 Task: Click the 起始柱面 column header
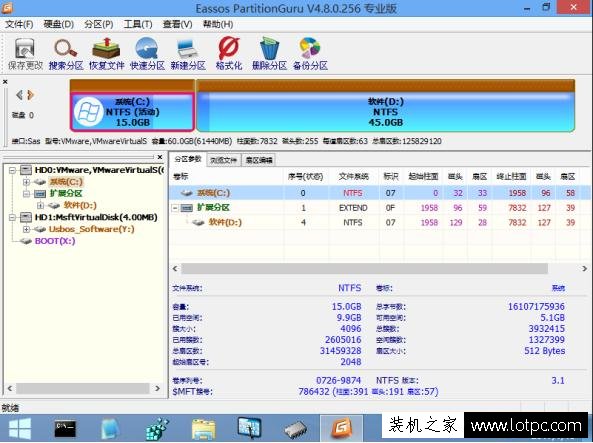(x=423, y=176)
